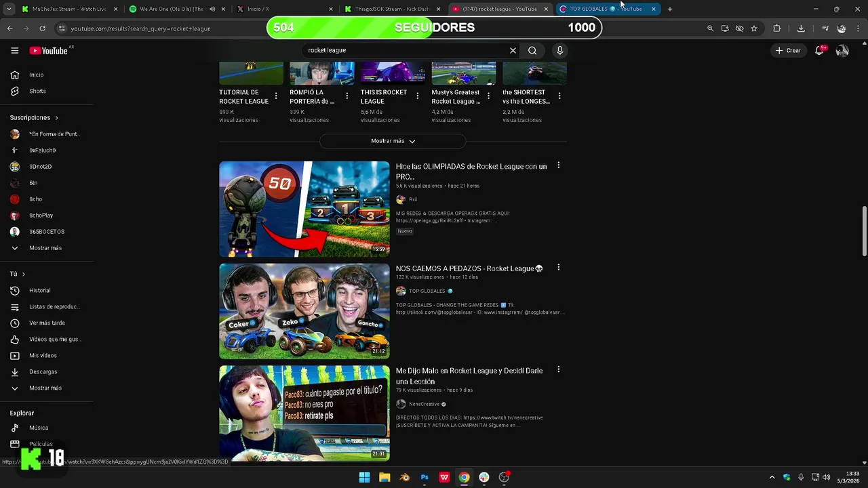This screenshot has width=868, height=488.
Task: Open the 365BOCETOS subscription channel
Action: pyautogui.click(x=46, y=232)
